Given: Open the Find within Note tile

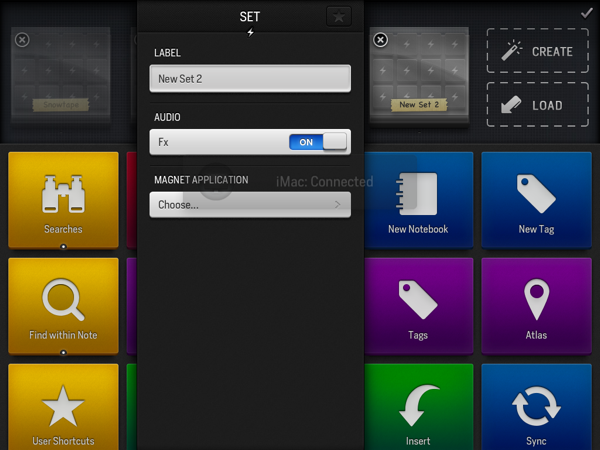Looking at the screenshot, I should pos(63,305).
